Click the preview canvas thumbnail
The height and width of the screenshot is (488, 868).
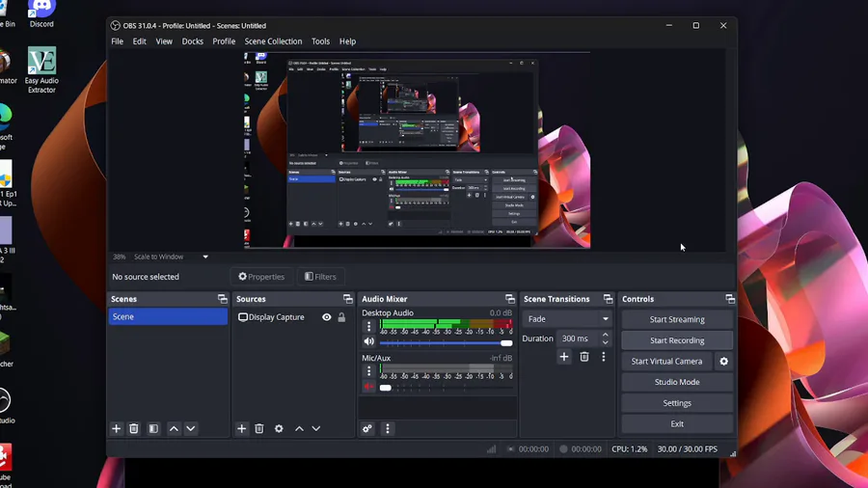418,150
